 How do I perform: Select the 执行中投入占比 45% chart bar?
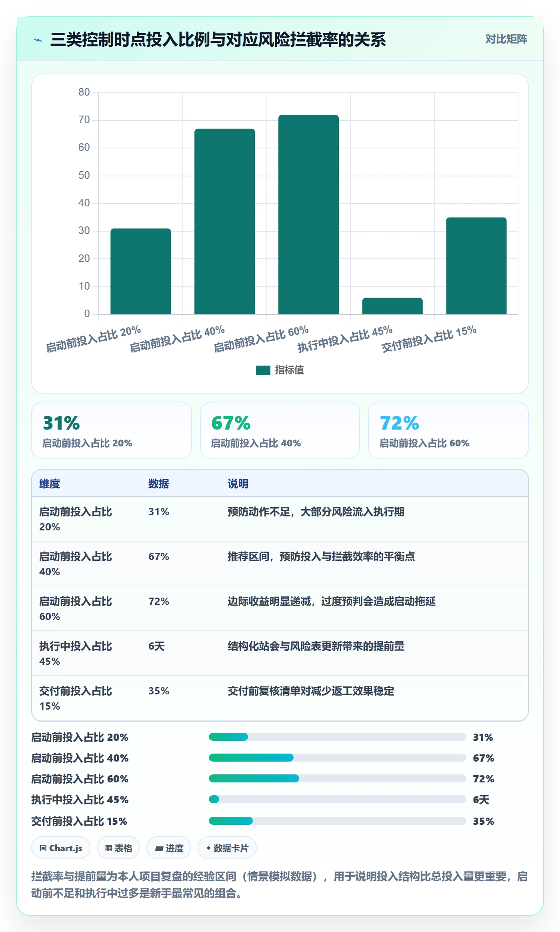pyautogui.click(x=392, y=306)
